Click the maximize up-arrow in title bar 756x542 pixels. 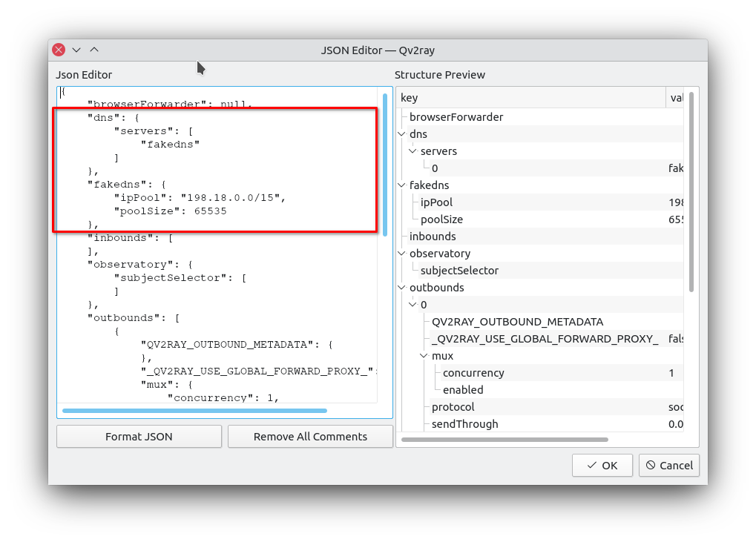click(x=94, y=50)
